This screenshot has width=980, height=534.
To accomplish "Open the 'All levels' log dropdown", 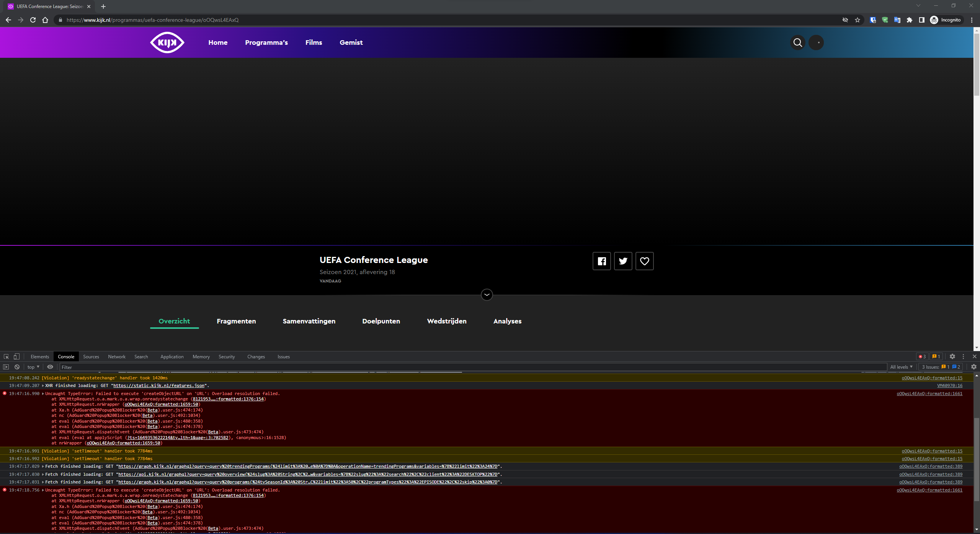I will (901, 367).
